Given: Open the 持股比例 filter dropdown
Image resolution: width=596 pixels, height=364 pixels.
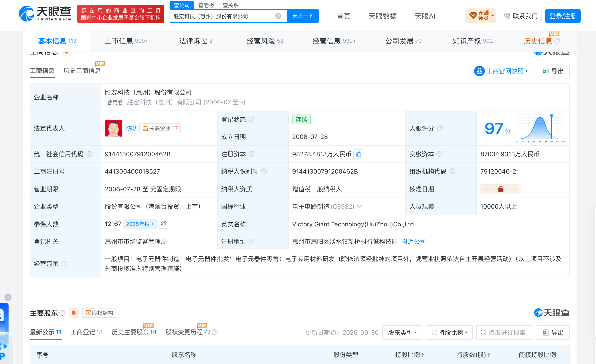Looking at the screenshot, I should click(x=449, y=332).
